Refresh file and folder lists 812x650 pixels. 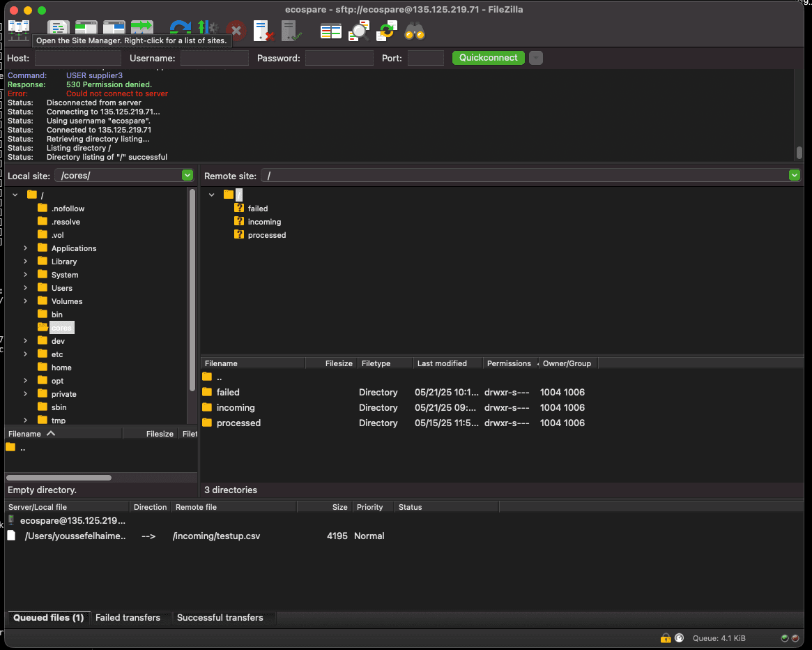tap(180, 29)
